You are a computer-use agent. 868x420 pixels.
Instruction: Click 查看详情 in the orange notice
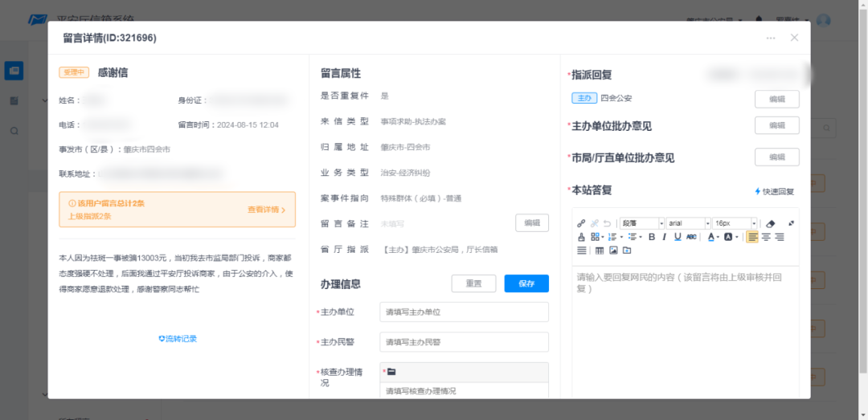(x=266, y=210)
